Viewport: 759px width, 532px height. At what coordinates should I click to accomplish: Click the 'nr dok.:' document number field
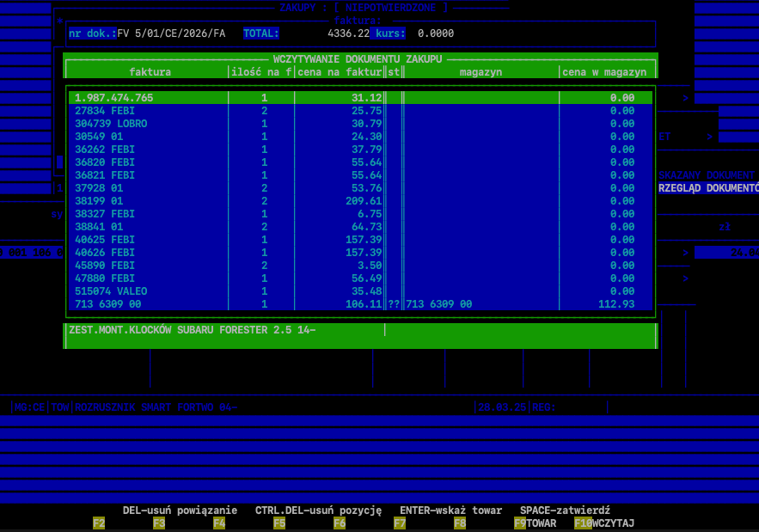tap(170, 34)
